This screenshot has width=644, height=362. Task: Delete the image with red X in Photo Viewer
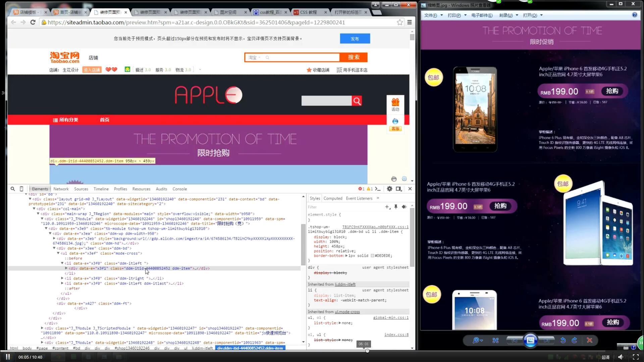click(589, 340)
